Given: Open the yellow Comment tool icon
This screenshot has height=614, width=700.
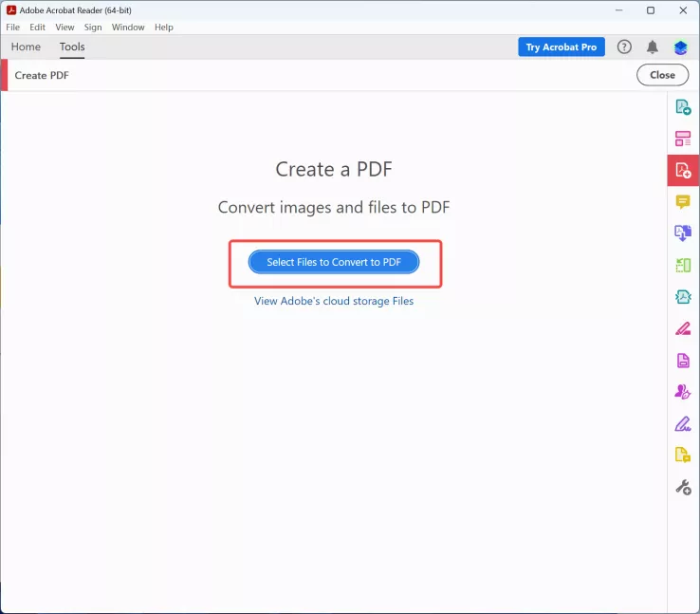Looking at the screenshot, I should coord(683,202).
